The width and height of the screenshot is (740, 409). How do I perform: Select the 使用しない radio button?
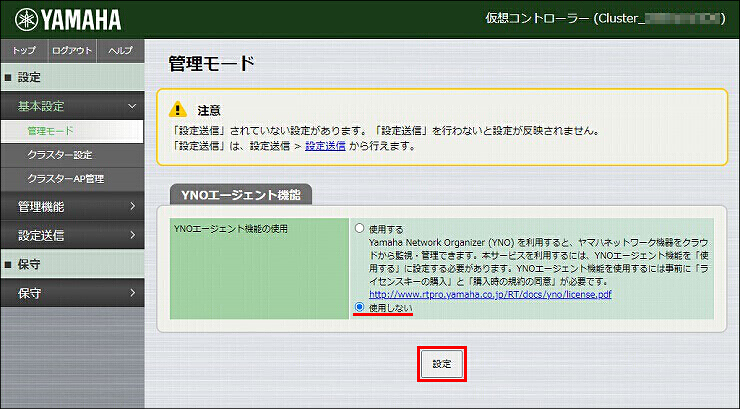click(x=360, y=307)
